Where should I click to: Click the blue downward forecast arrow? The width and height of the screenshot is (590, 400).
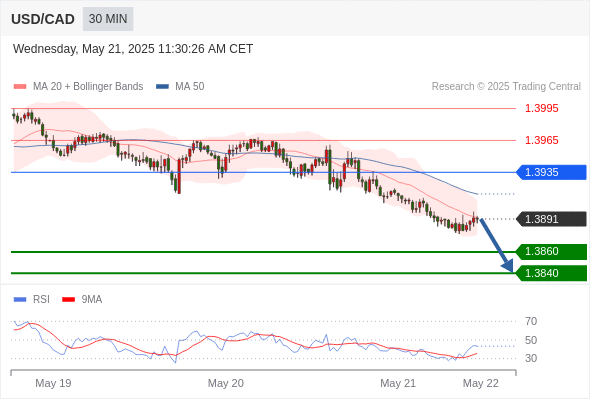[496, 245]
